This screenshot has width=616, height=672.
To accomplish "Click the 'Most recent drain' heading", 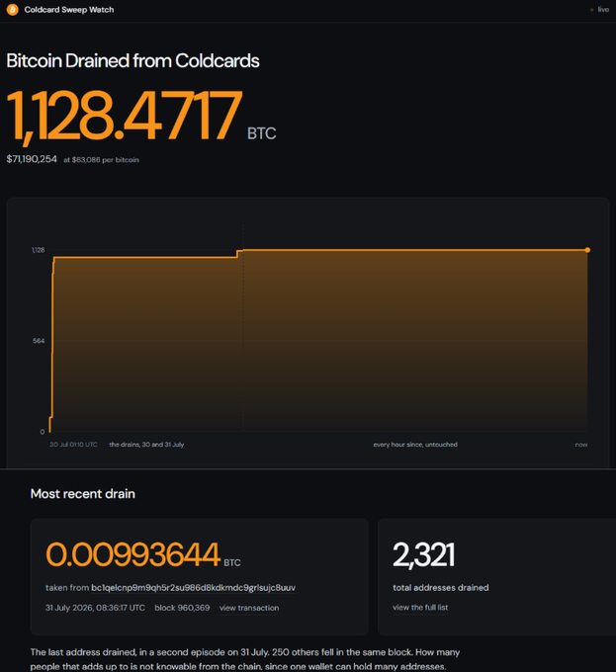I will click(x=83, y=494).
